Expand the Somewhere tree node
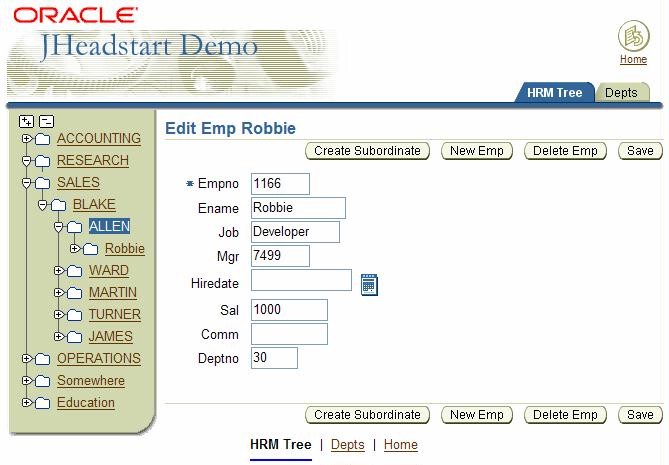This screenshot has width=669, height=465. (26, 380)
